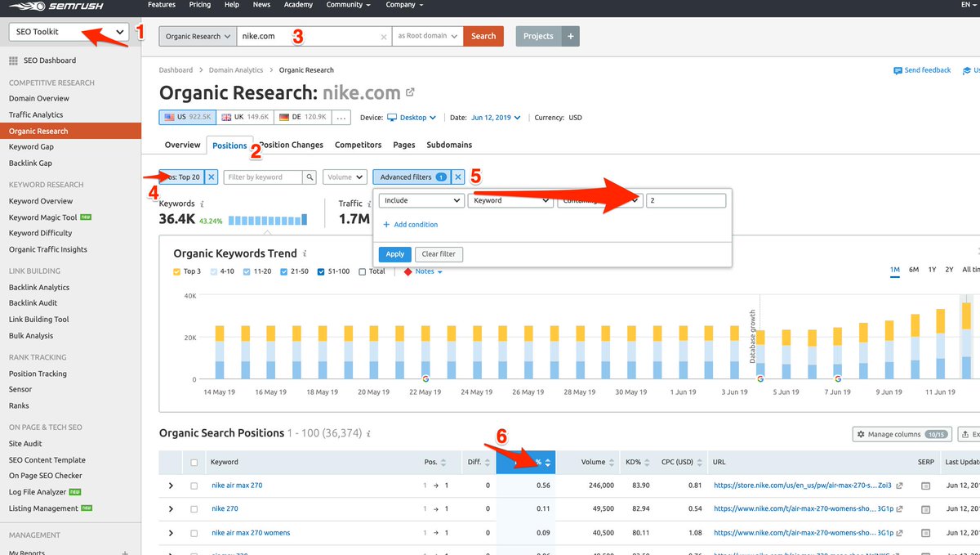Click the external link icon beside nike.com title

(x=410, y=92)
